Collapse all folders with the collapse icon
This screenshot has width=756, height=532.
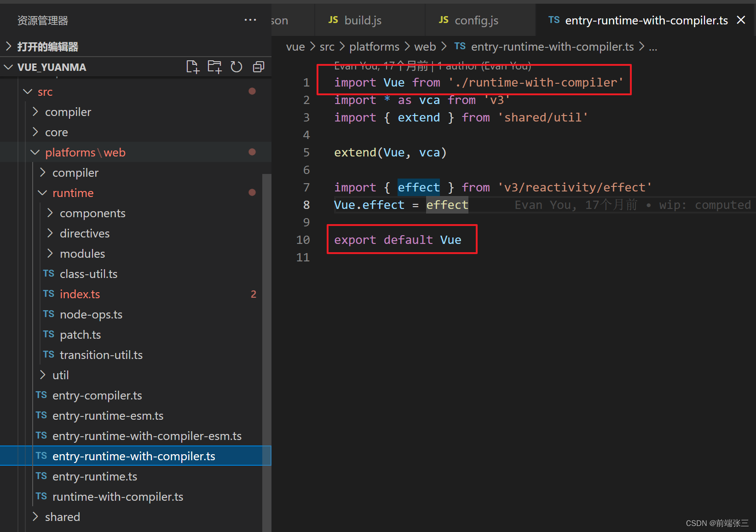(x=259, y=67)
